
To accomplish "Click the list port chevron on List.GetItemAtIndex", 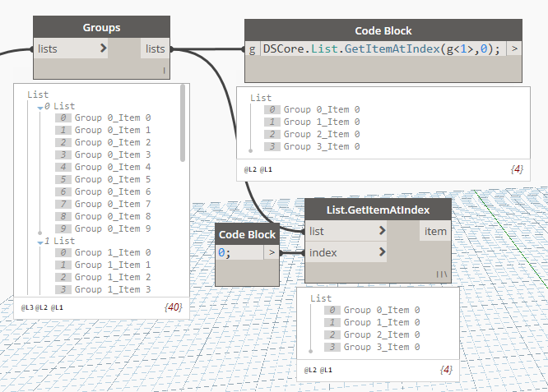I will coord(382,231).
